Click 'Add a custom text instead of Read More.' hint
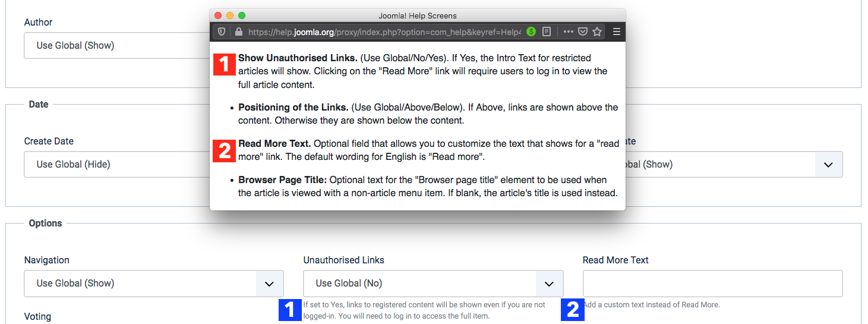868x324 pixels. pyautogui.click(x=652, y=305)
